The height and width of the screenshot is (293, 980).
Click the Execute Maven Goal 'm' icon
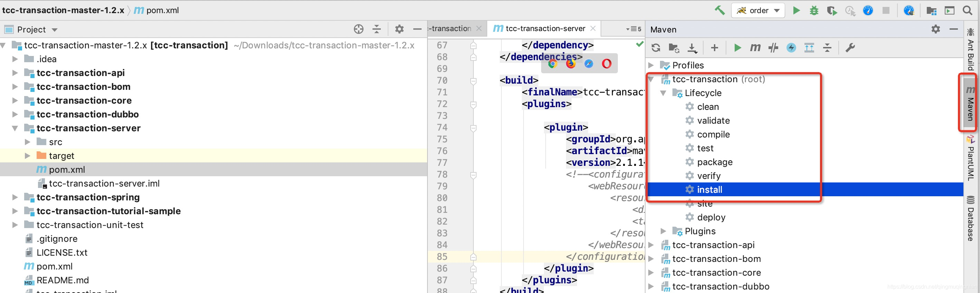[x=755, y=48]
